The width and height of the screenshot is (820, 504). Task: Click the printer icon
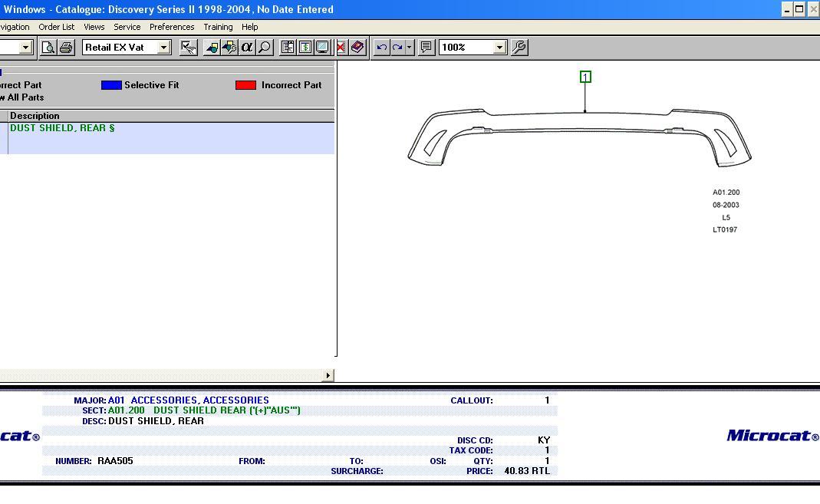click(x=66, y=48)
